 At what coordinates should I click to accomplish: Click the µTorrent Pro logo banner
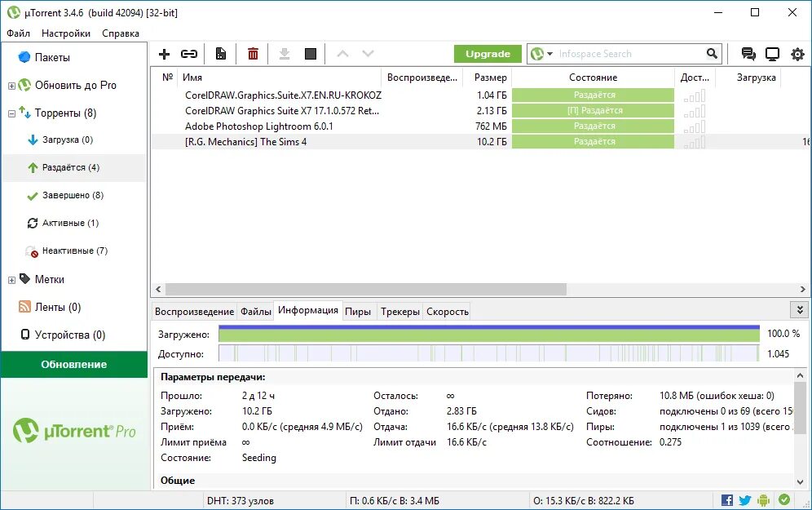coord(74,431)
